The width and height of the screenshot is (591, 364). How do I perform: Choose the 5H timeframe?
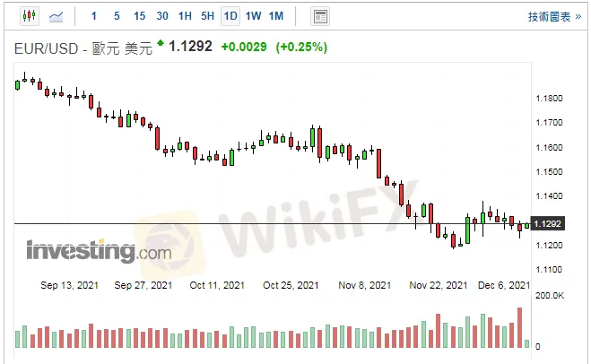[207, 16]
